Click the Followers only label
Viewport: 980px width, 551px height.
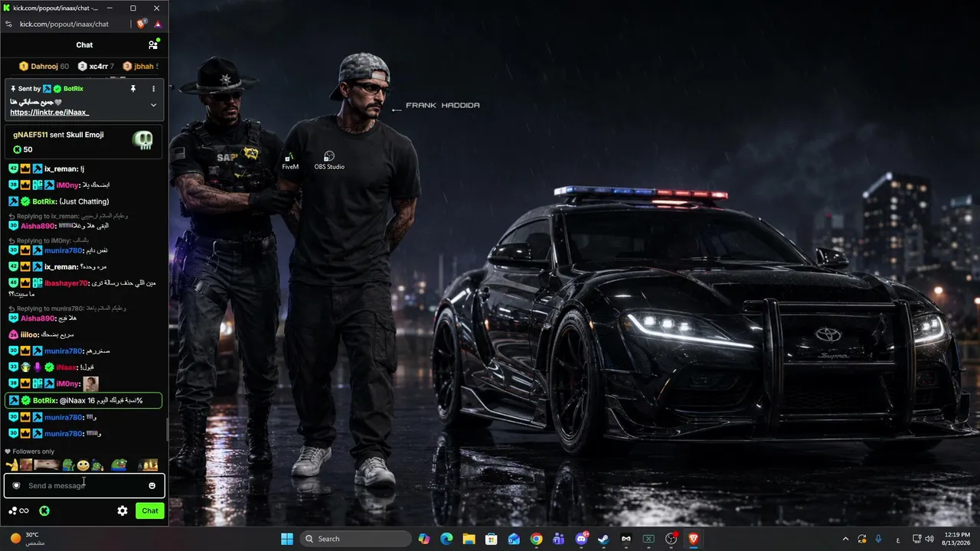click(33, 452)
